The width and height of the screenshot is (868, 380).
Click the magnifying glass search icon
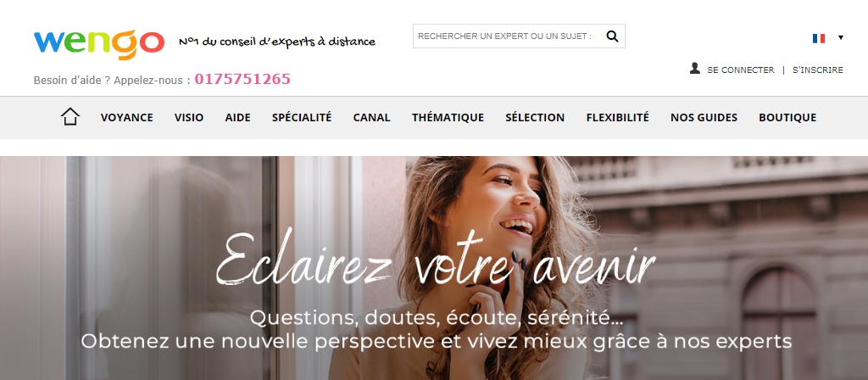point(612,36)
